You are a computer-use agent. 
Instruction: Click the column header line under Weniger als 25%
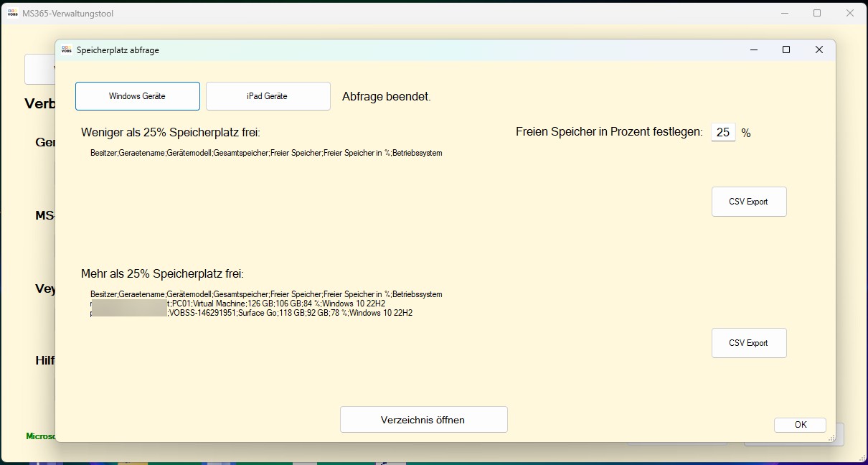[x=266, y=153]
